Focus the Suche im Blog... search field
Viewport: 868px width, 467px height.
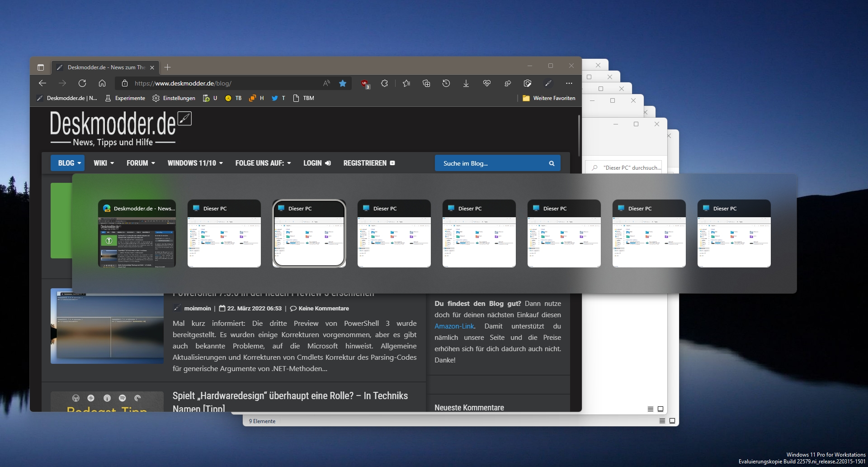tap(490, 163)
